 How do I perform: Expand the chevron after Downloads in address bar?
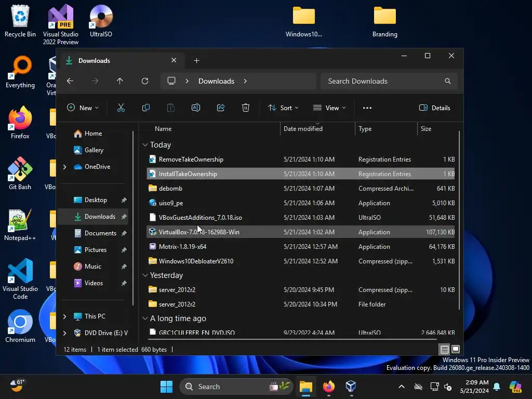245,81
